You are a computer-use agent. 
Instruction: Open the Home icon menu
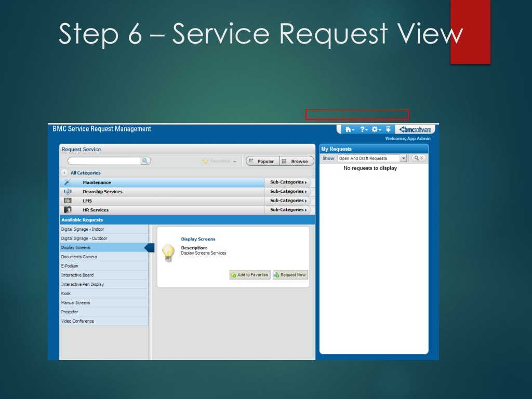[350, 129]
